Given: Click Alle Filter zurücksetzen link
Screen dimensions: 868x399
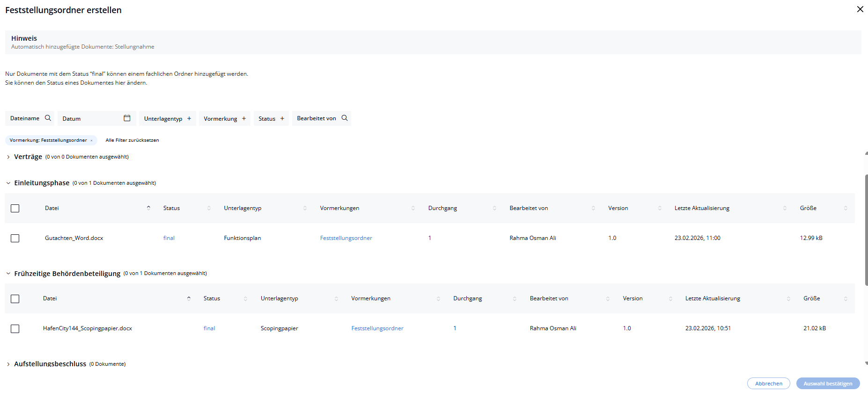Looking at the screenshot, I should point(132,140).
